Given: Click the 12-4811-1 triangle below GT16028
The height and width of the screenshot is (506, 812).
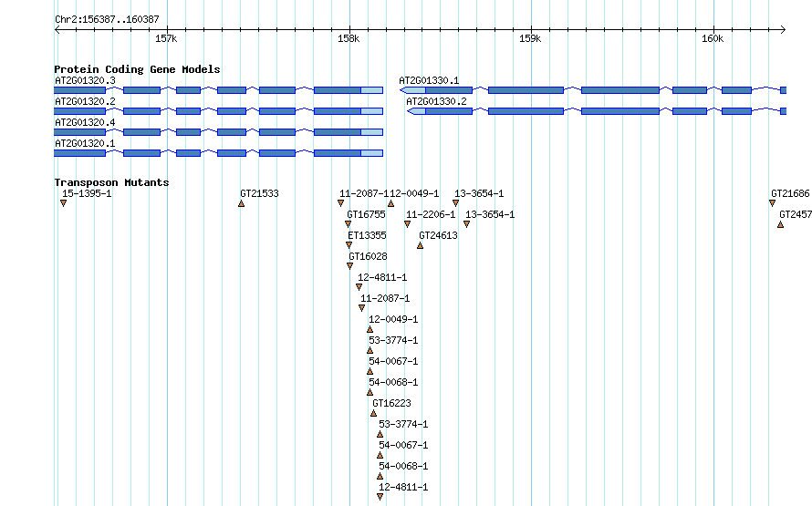Looking at the screenshot, I should [359, 287].
